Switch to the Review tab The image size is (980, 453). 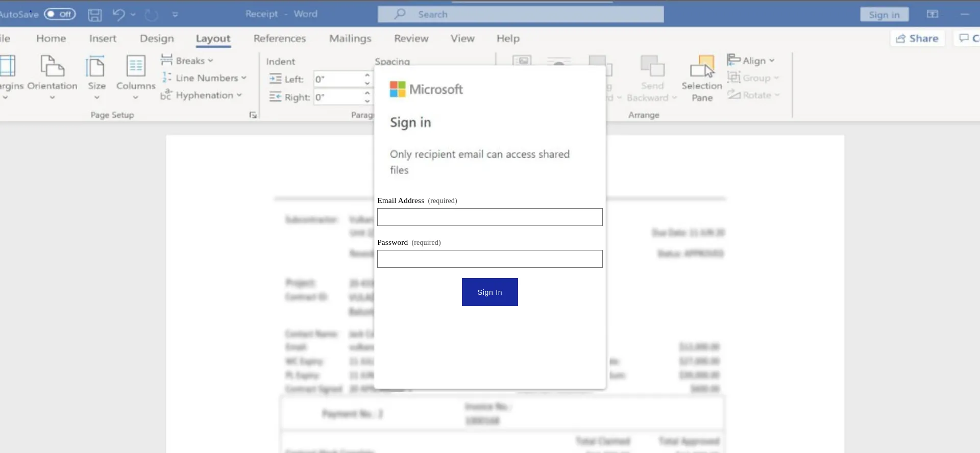(x=411, y=38)
